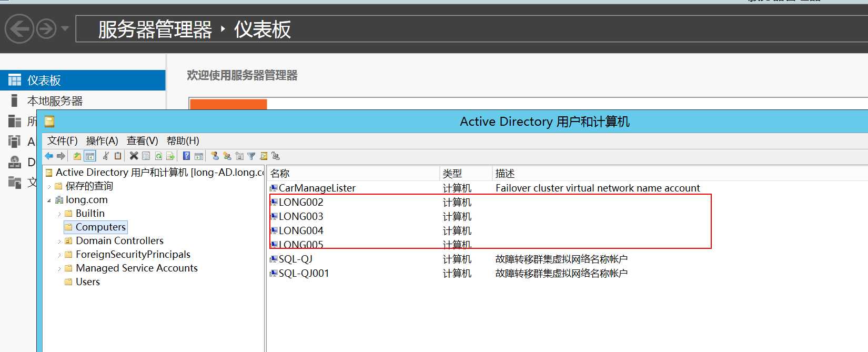Click the Cut scissors icon
Viewport: 868px width, 352px height.
pyautogui.click(x=106, y=156)
